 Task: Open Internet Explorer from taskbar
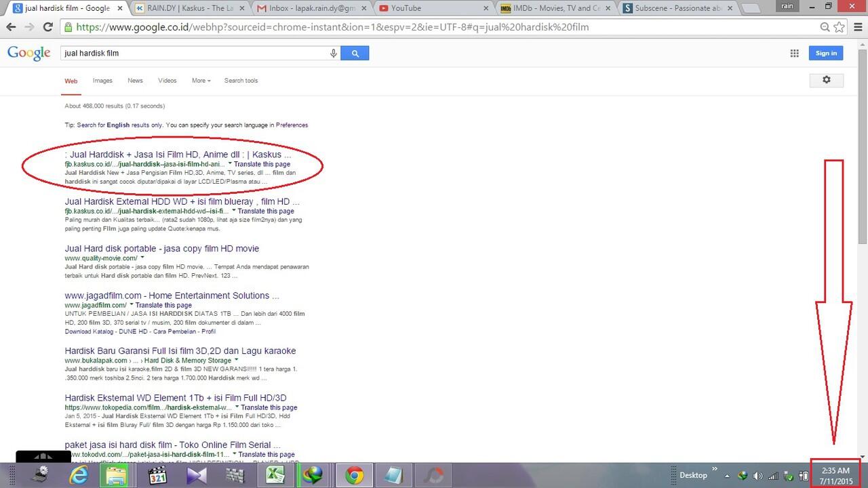(79, 476)
